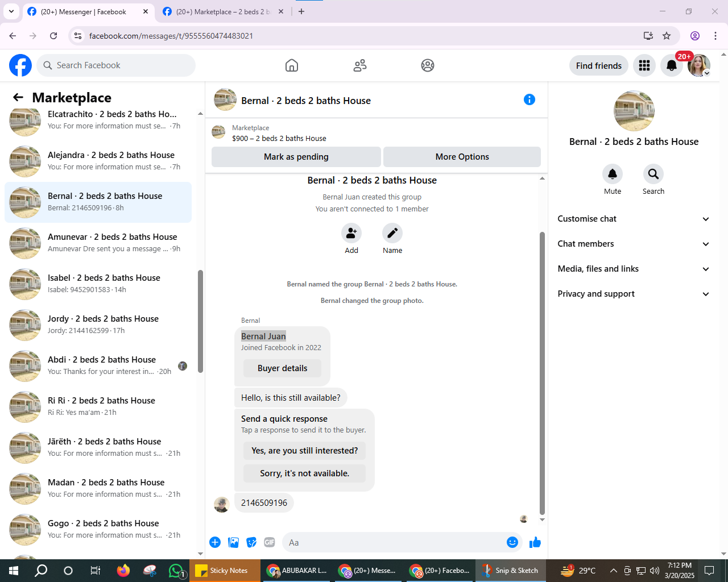Open Järëth 2 beds 2 baths conversation
Image resolution: width=728 pixels, height=582 pixels.
[98, 447]
